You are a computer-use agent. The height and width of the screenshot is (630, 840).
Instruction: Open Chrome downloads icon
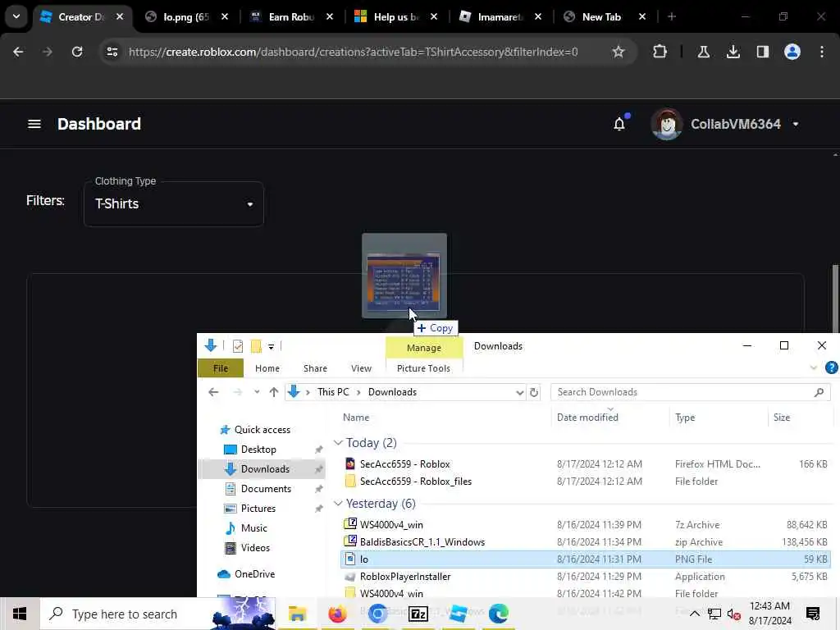tap(733, 52)
